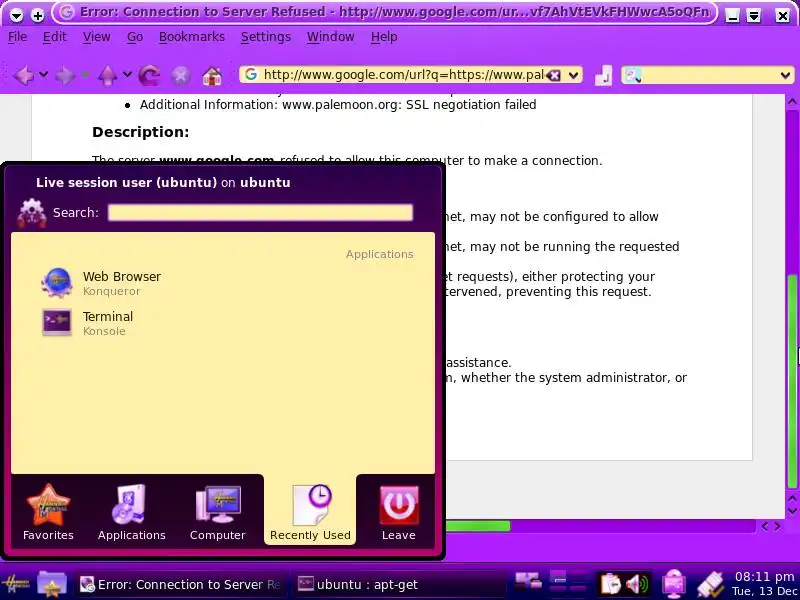Click the Kickoff launcher search field
800x600 pixels.
(260, 213)
